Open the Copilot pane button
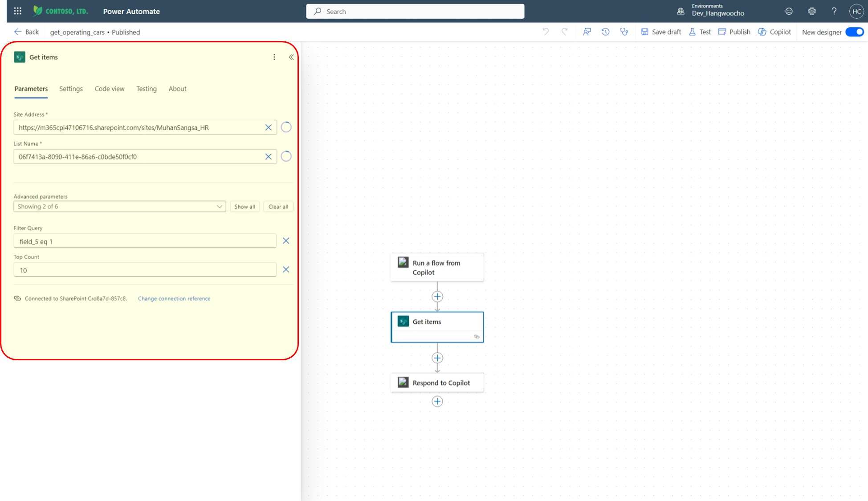 774,32
